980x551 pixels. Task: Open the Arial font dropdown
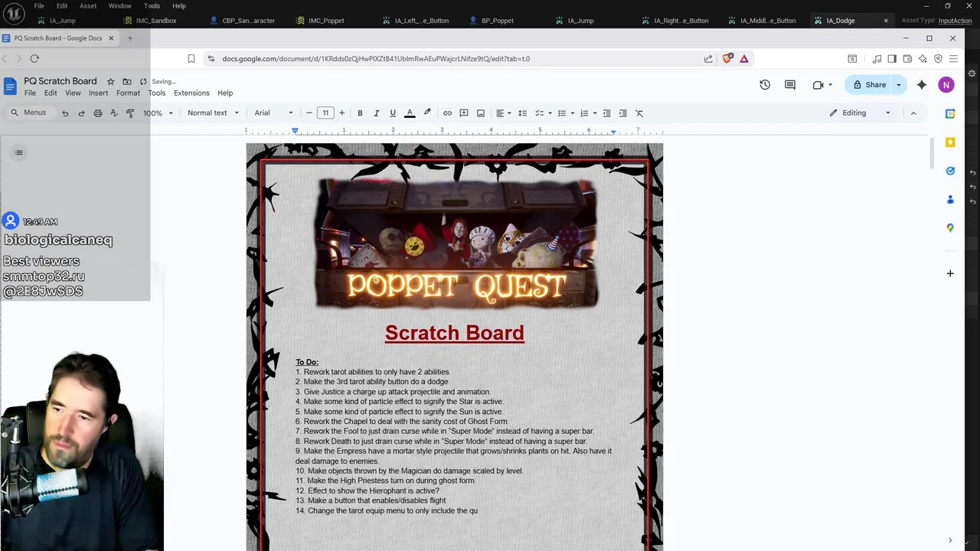click(273, 113)
